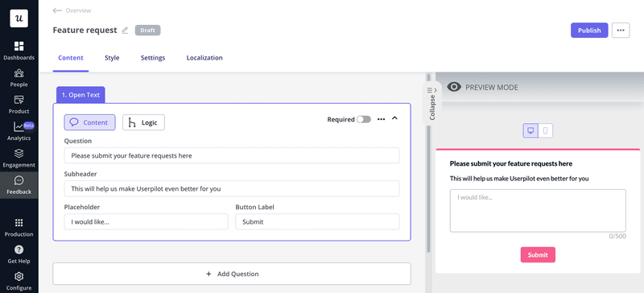
Task: Click the Userpilot logo icon
Action: [19, 18]
